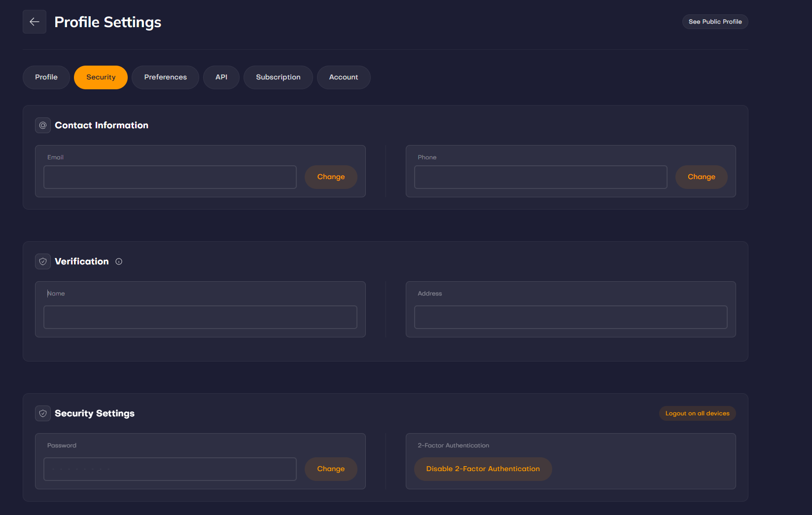Click the Verification shield icon

tap(43, 261)
